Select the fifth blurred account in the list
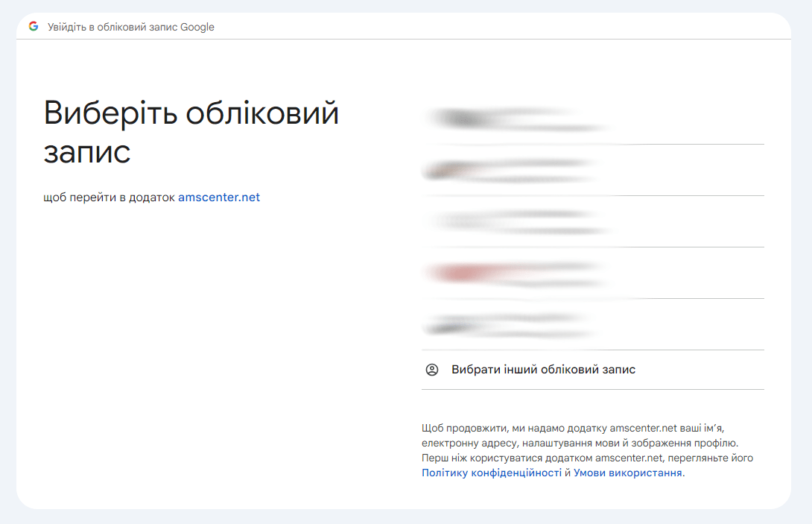812x524 pixels. coord(592,324)
